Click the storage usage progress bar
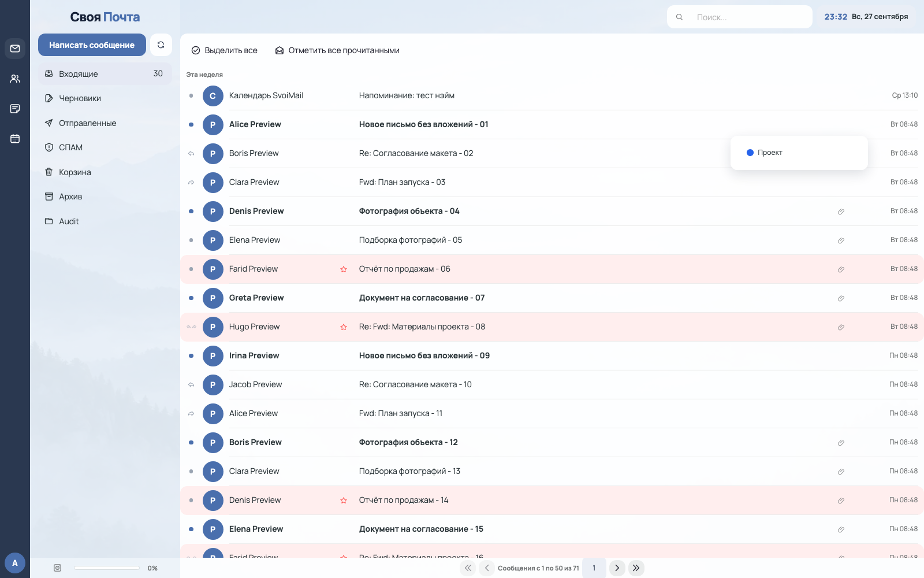The image size is (924, 578). tap(107, 568)
